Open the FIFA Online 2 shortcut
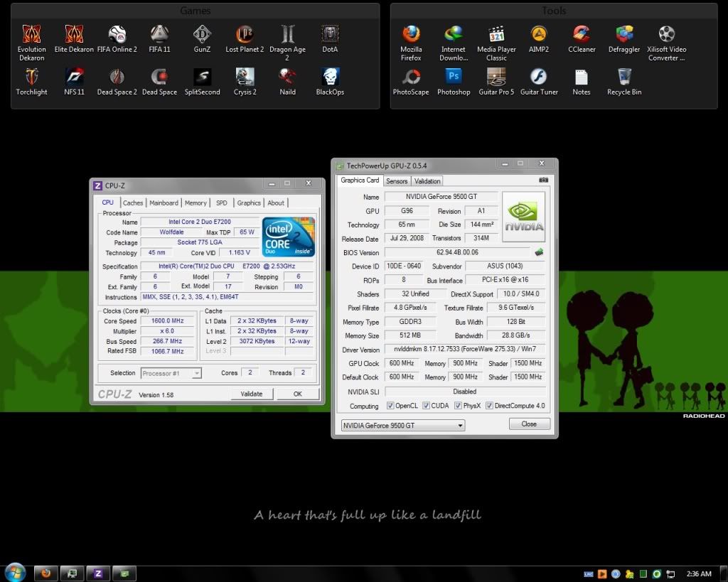The width and height of the screenshot is (728, 582). (x=117, y=39)
